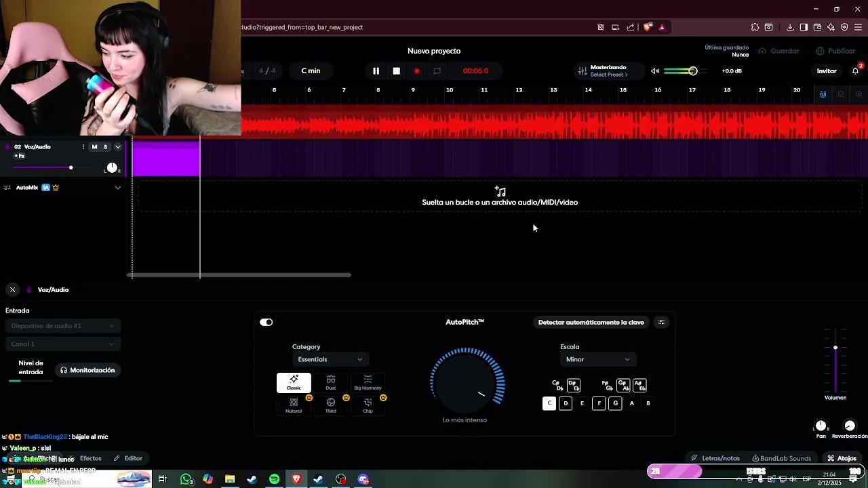Click Detectar automáticamente la clave

click(x=591, y=323)
